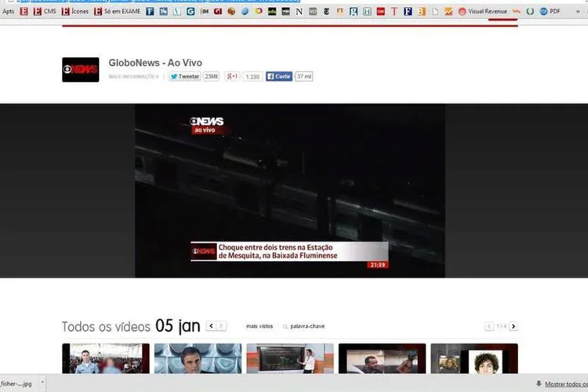Screen dimensions: 588x392
Task: Open the FT bookmark icon
Action: coord(339,11)
